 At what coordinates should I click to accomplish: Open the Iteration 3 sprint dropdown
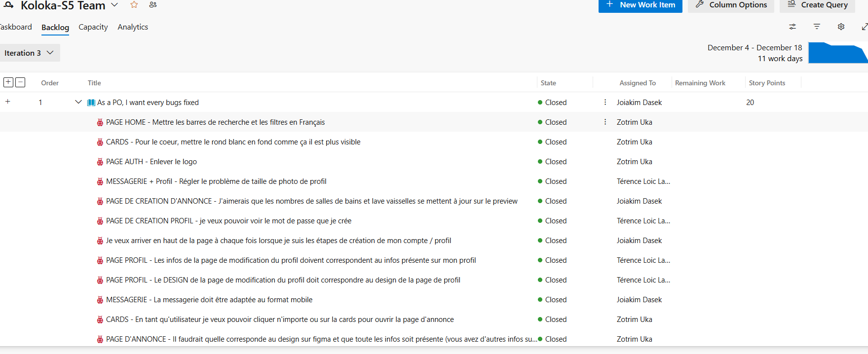(x=29, y=53)
